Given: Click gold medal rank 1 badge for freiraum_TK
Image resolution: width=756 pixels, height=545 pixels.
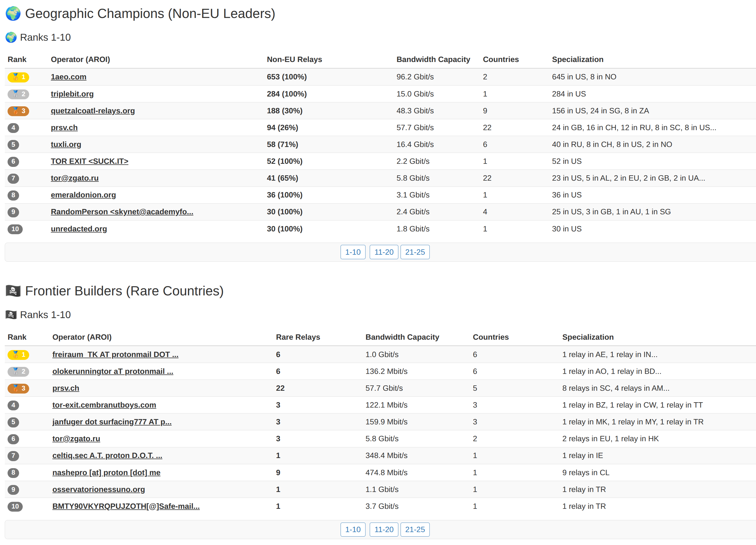Looking at the screenshot, I should point(18,355).
